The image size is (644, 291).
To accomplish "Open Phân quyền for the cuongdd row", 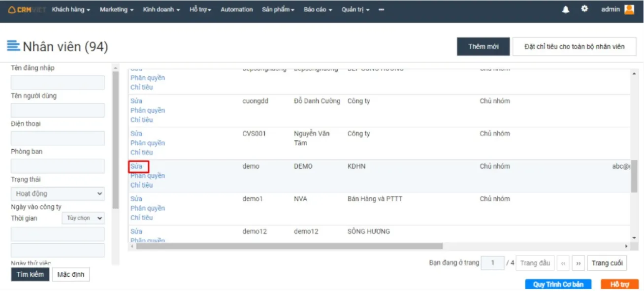I will [x=148, y=110].
